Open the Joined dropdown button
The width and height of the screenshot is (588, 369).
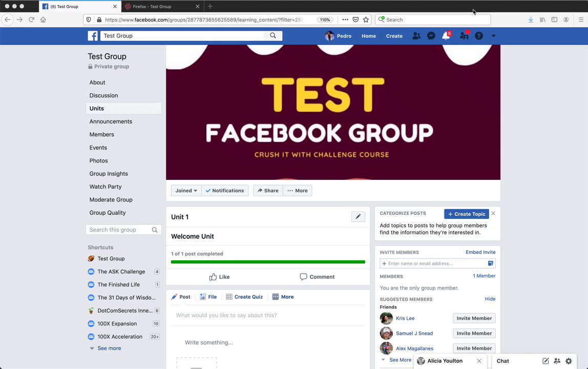coord(186,190)
